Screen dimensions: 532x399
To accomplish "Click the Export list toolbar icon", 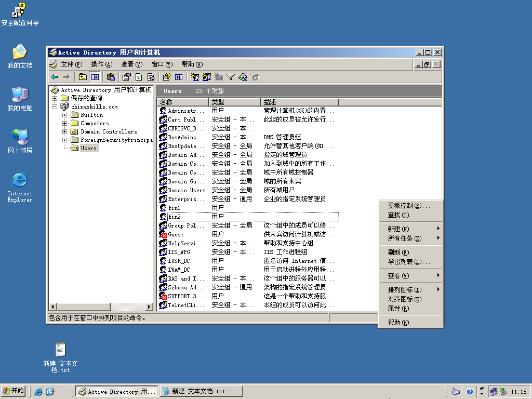I will [151, 77].
